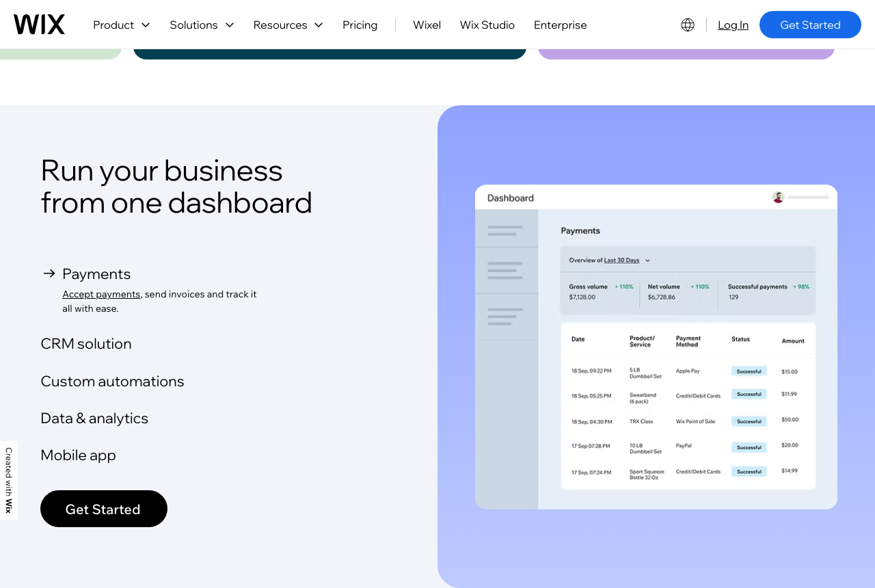The image size is (875, 588).
Task: Select the CRM solution item
Action: click(86, 344)
